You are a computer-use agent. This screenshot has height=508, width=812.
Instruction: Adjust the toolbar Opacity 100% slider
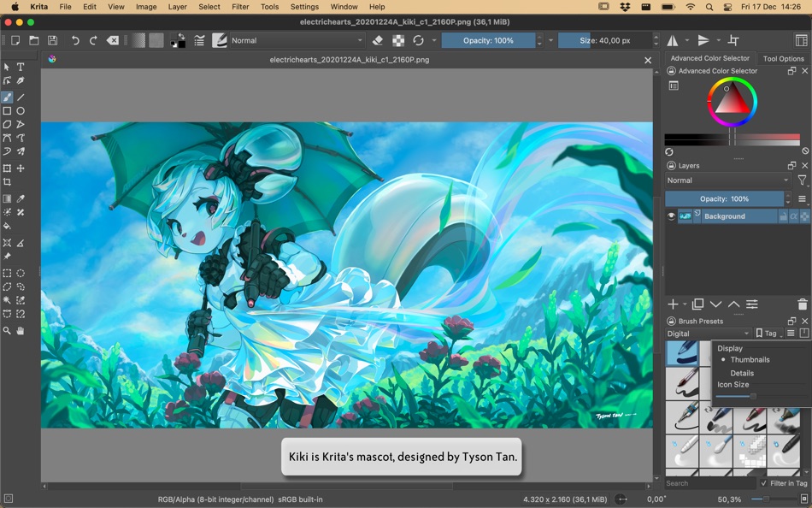click(488, 40)
